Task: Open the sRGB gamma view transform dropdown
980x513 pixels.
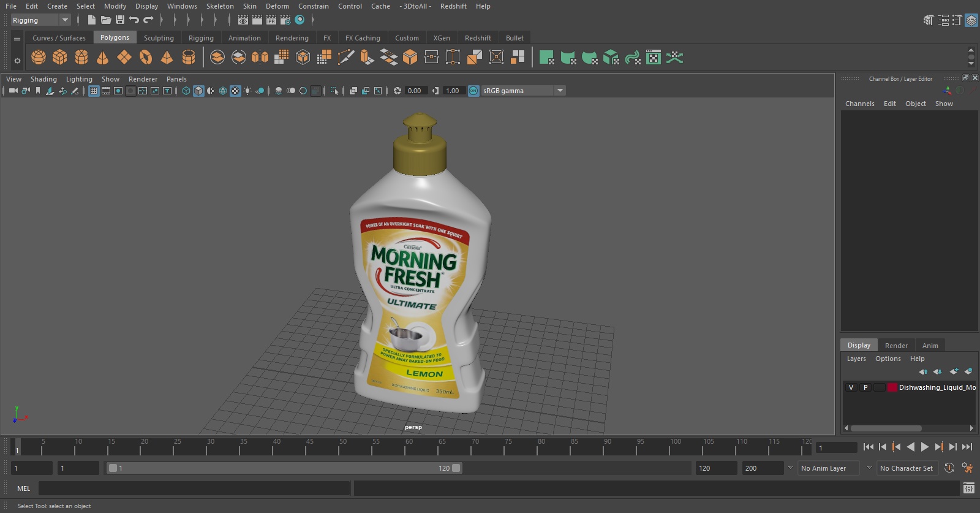Action: click(523, 91)
